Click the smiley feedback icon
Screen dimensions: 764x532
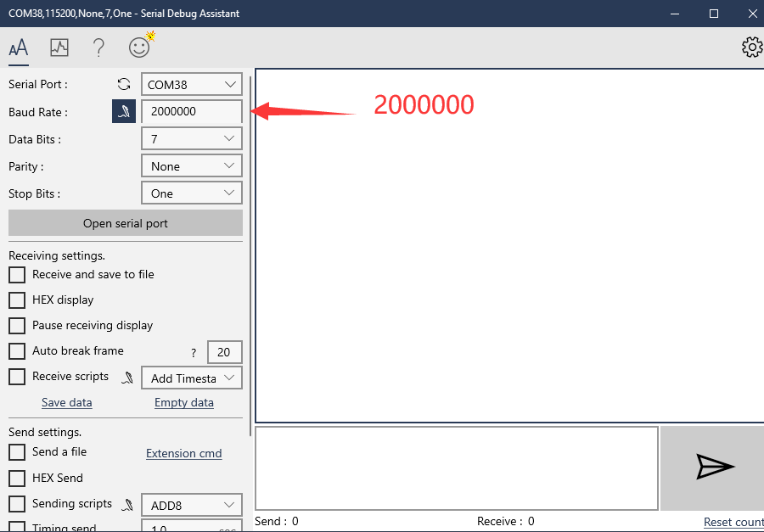click(139, 48)
